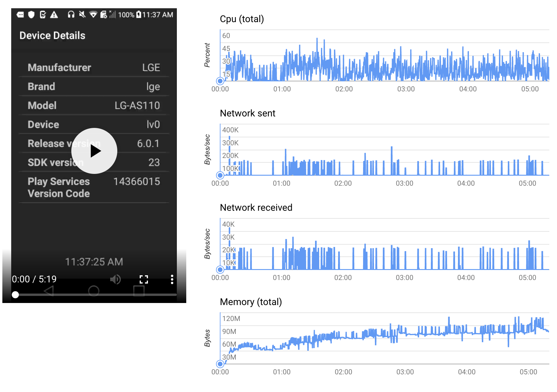Viewport: 557px width, 392px height.
Task: Click the Brand lge value
Action: coord(153,87)
